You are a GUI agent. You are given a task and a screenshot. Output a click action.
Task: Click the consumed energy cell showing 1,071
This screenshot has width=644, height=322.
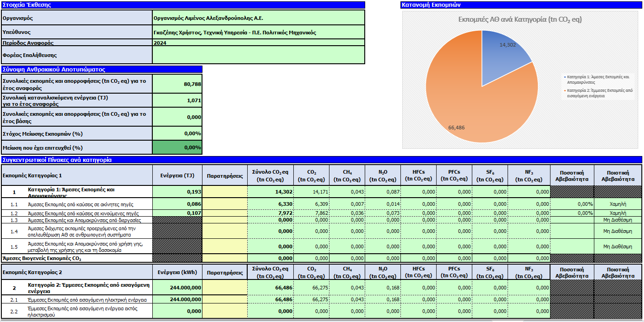click(x=177, y=100)
